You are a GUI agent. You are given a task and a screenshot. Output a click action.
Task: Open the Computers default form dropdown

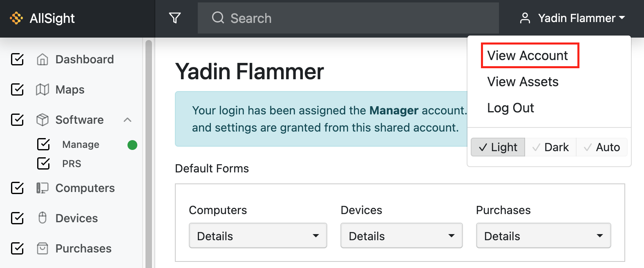click(x=258, y=236)
